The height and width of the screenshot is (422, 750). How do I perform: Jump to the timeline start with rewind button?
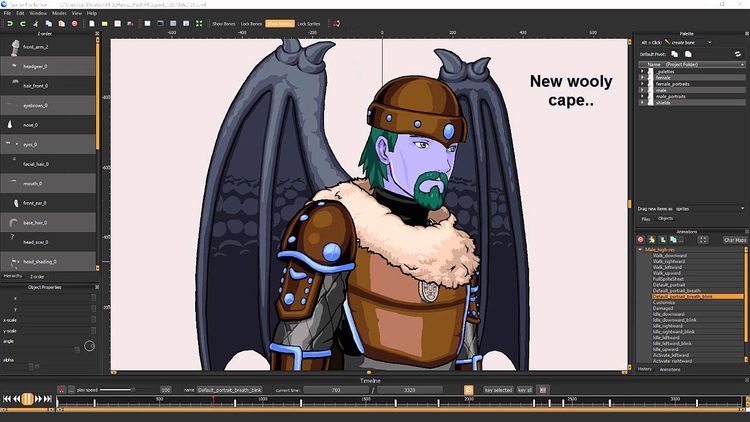point(7,399)
